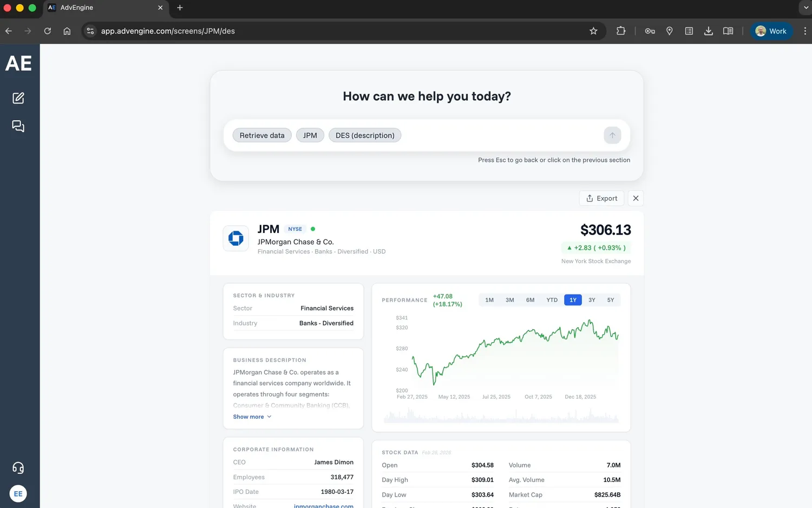Click the Retrieve data chip

coord(262,135)
